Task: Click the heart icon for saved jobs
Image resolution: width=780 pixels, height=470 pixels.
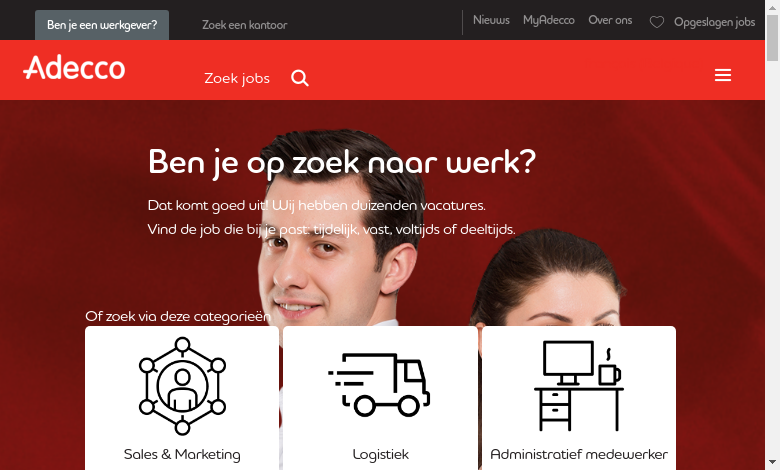Action: coord(657,22)
